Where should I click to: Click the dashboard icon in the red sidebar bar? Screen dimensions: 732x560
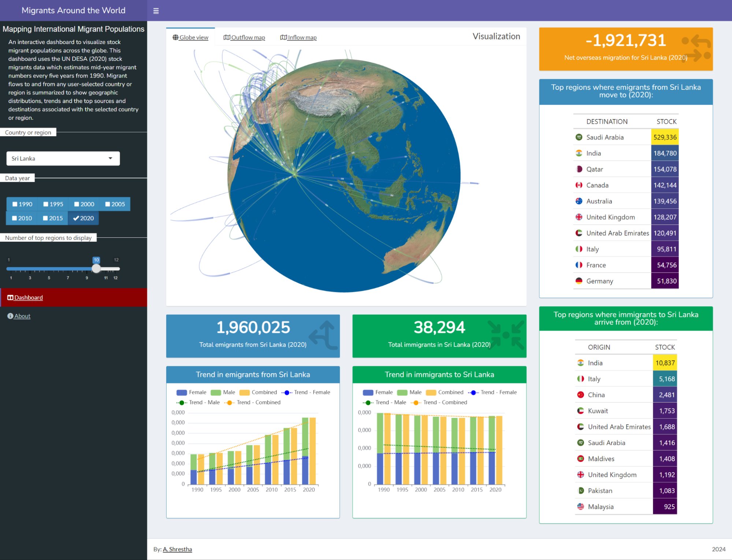point(10,297)
